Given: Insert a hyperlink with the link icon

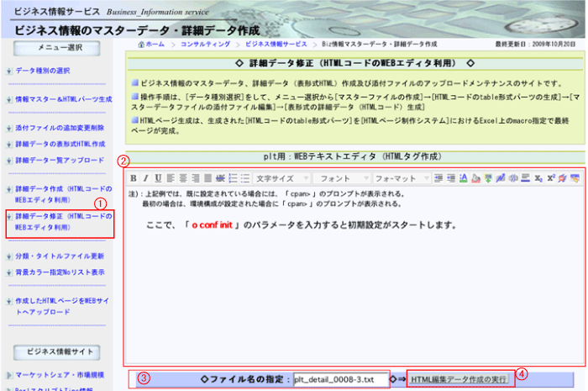Looking at the screenshot, I should click(x=501, y=178).
